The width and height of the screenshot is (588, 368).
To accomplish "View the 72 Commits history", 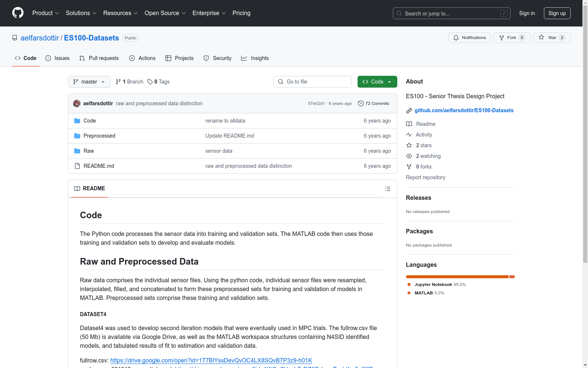I will point(373,103).
